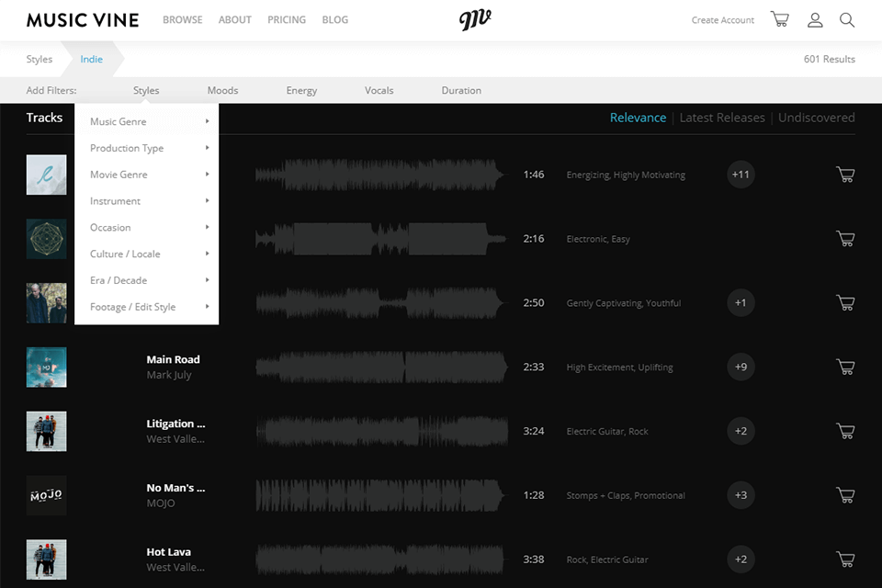
Task: Open artist Mark July
Action: 169,375
